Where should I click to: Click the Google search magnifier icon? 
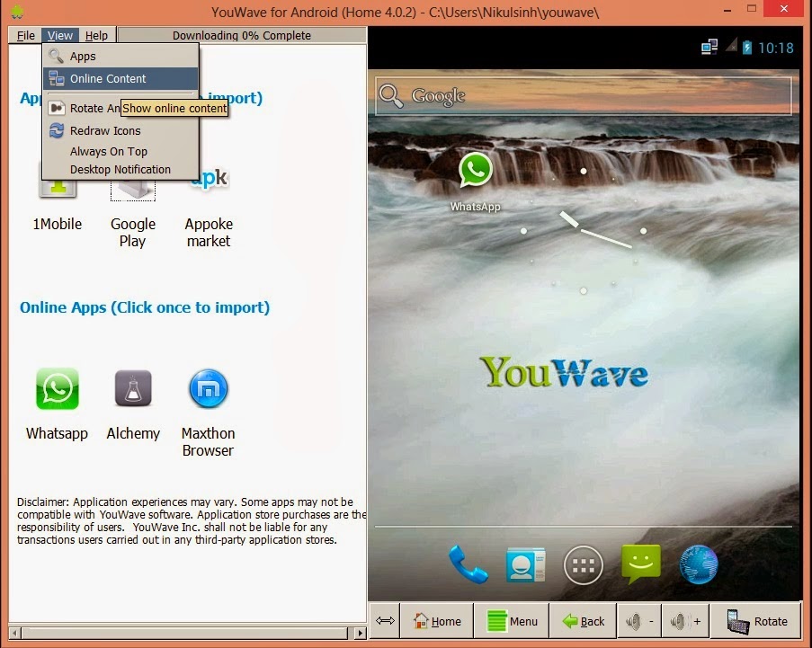(390, 96)
